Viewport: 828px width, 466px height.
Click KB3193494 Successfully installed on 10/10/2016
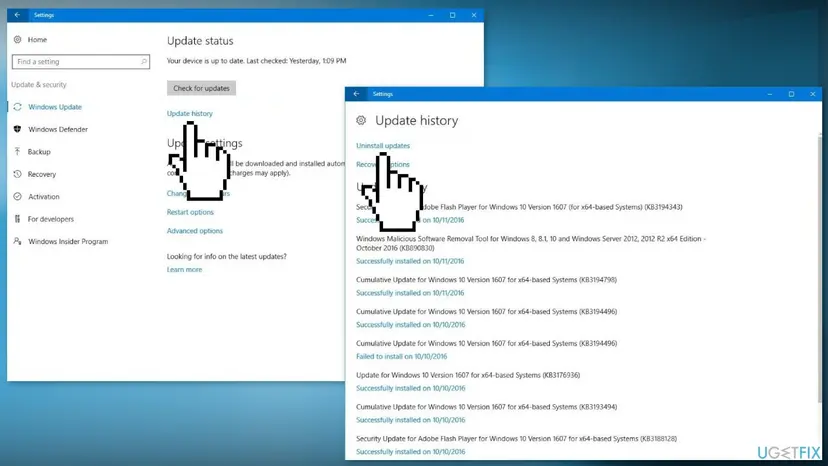[410, 420]
